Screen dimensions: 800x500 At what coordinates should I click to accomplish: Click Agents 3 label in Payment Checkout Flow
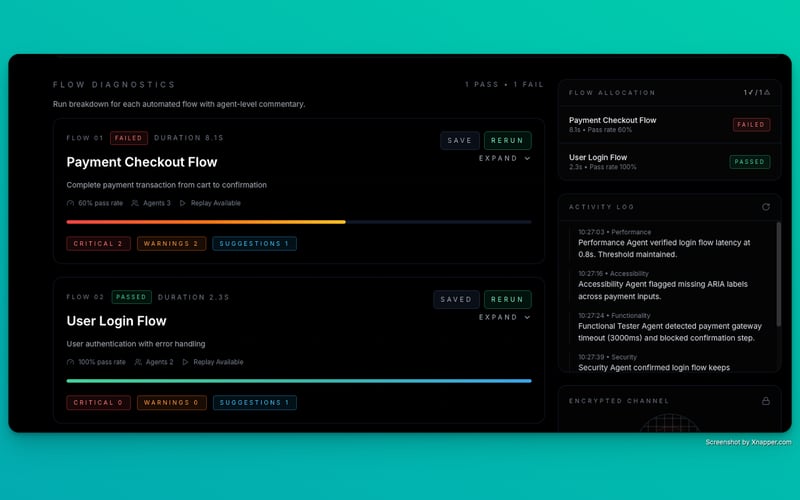pos(157,203)
